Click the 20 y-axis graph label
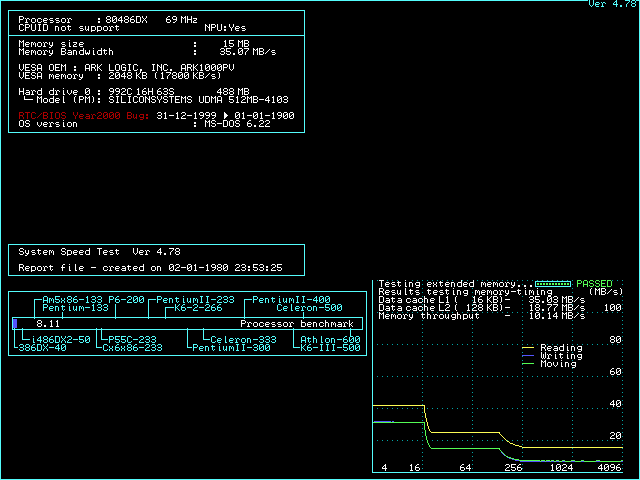Viewport: 640px width, 480px height. pos(615,436)
